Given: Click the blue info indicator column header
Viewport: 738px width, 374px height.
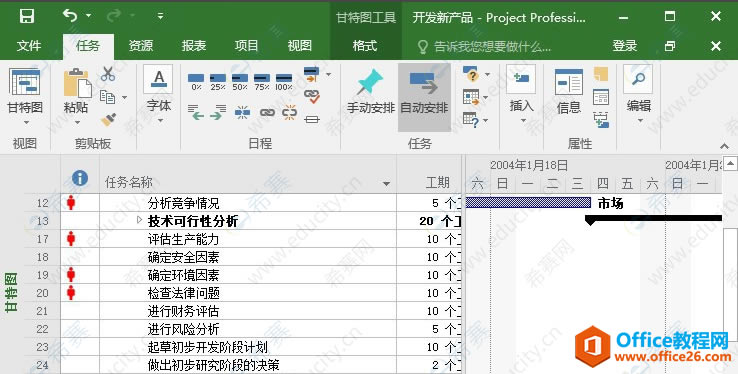Looking at the screenshot, I should (x=80, y=178).
